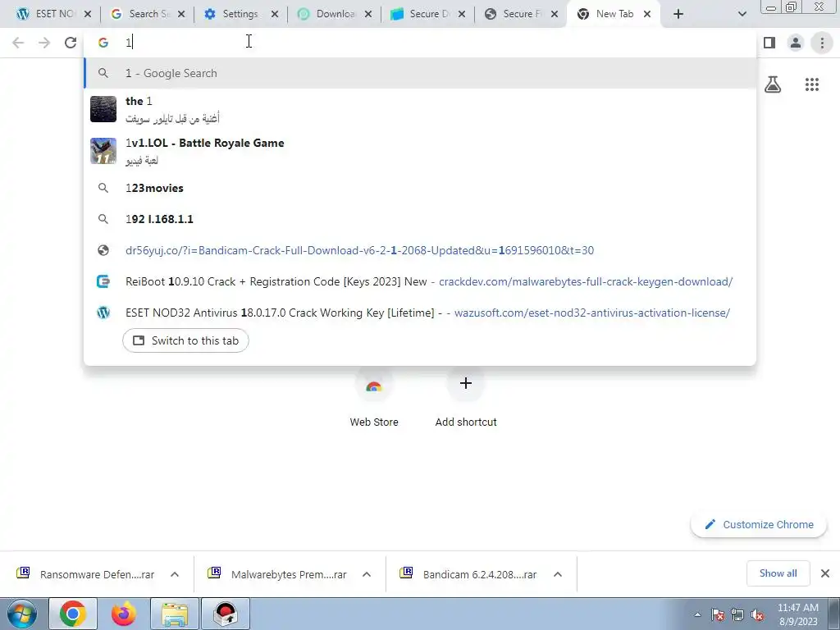Close the Settings tab

point(275,14)
